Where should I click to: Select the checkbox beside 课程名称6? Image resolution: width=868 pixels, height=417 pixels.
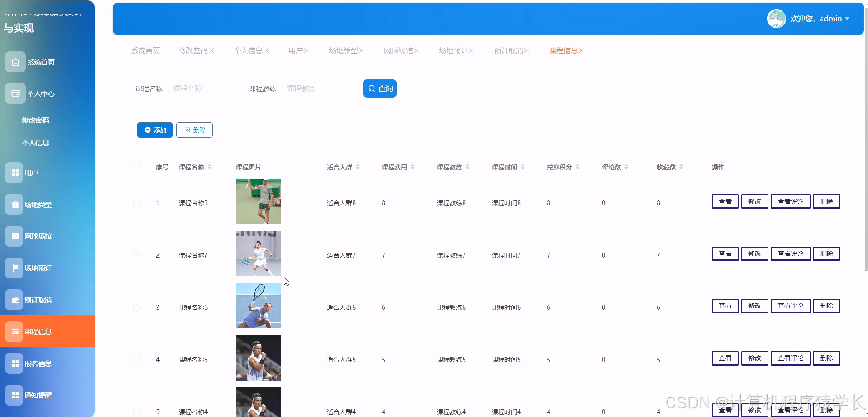(136, 307)
